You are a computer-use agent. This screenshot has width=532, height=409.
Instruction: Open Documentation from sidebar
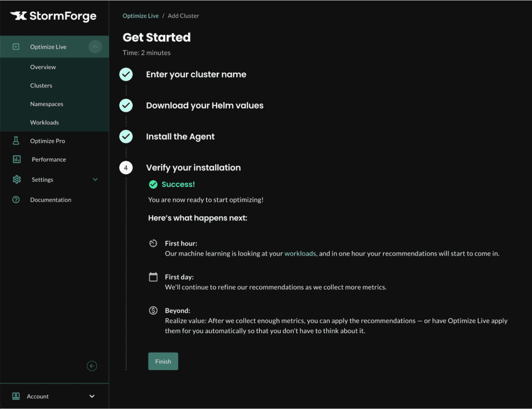tap(50, 200)
